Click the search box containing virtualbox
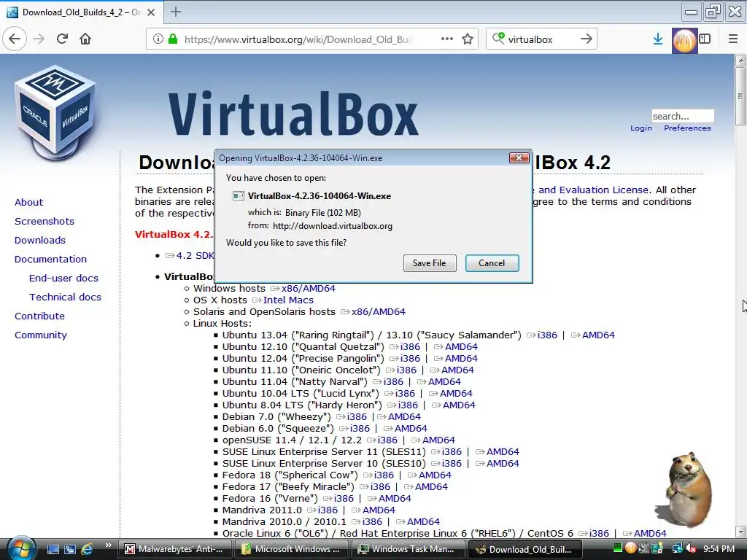 pyautogui.click(x=541, y=39)
